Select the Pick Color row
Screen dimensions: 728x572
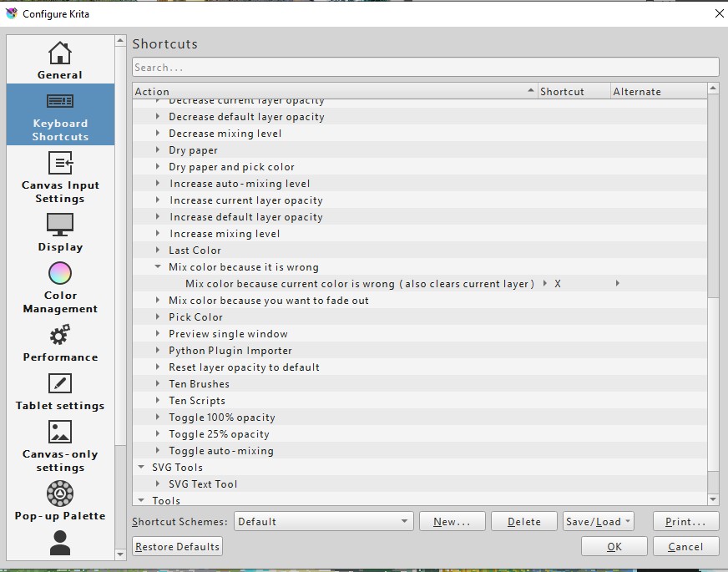click(420, 317)
